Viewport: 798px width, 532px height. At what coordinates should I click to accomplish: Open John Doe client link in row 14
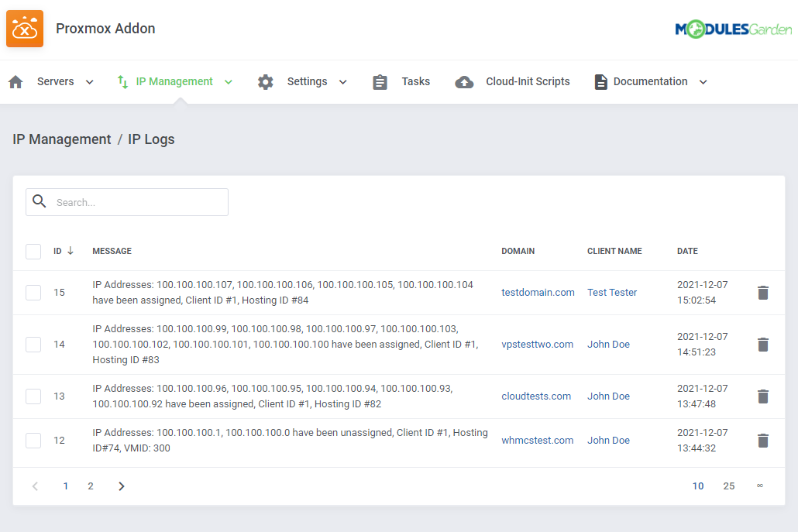pos(609,345)
